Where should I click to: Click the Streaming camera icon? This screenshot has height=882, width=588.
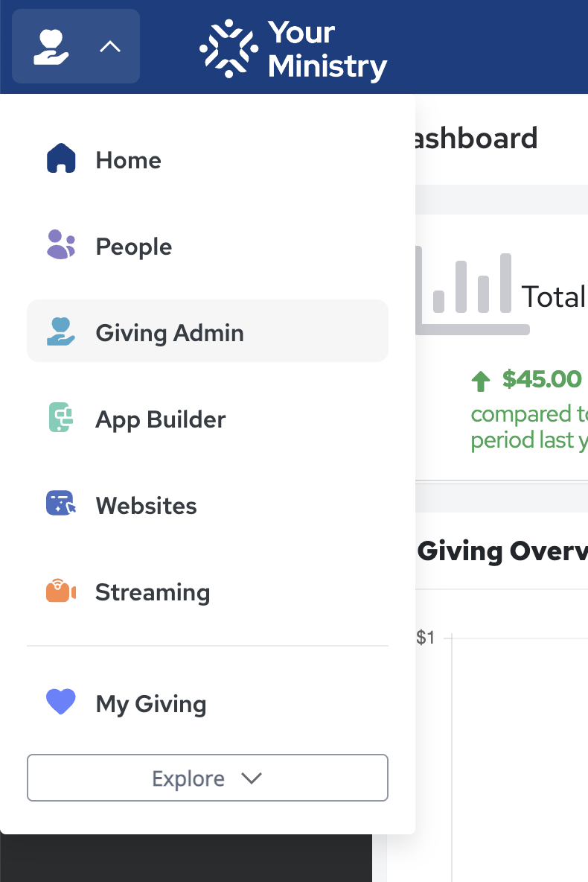point(61,591)
